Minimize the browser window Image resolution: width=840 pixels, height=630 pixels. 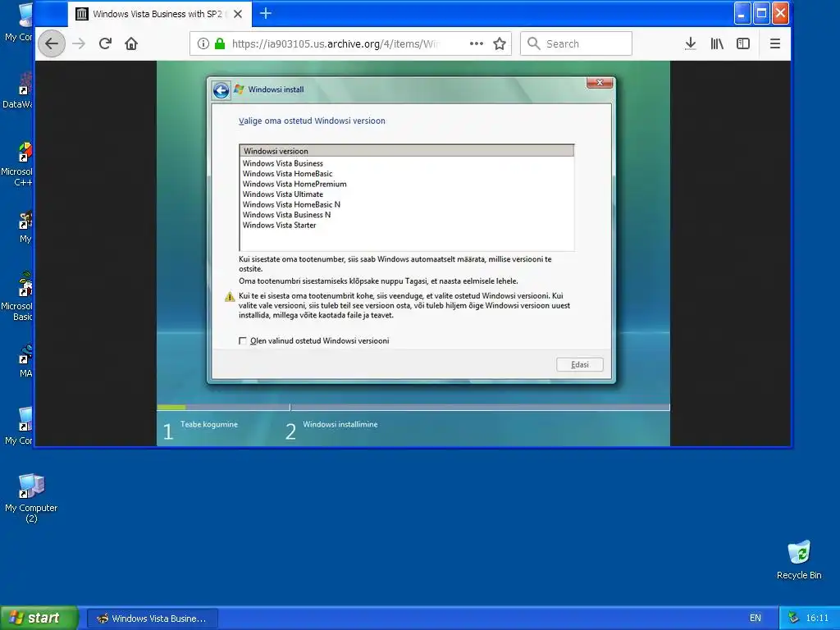click(742, 13)
